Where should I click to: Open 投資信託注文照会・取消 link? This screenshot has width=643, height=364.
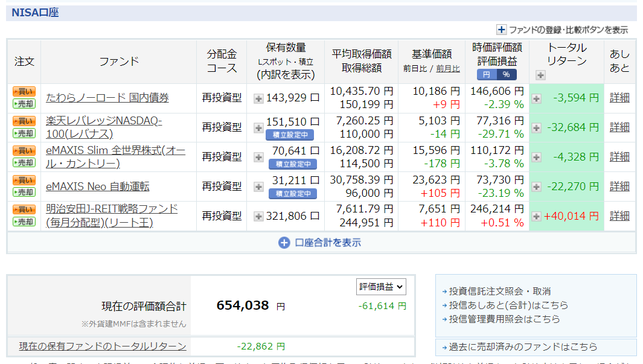tap(500, 292)
